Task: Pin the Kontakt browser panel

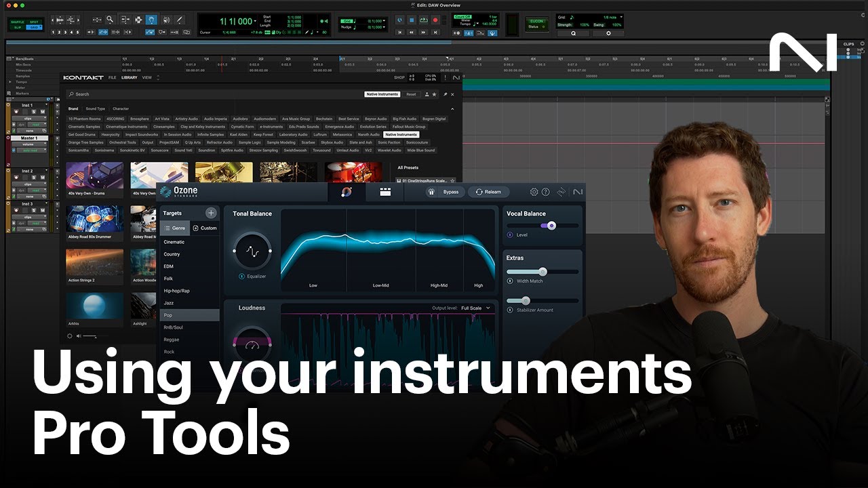Action: (446, 94)
